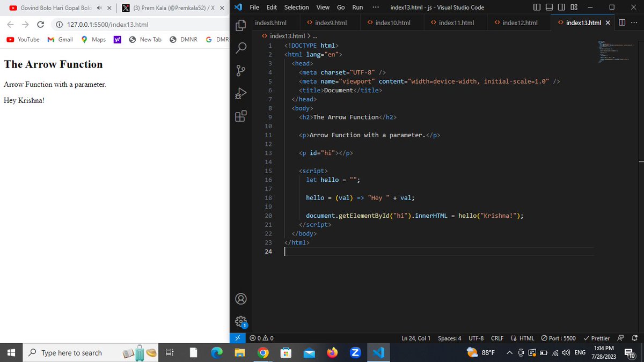644x362 pixels.
Task: Go back in the browser
Action: click(x=11, y=25)
